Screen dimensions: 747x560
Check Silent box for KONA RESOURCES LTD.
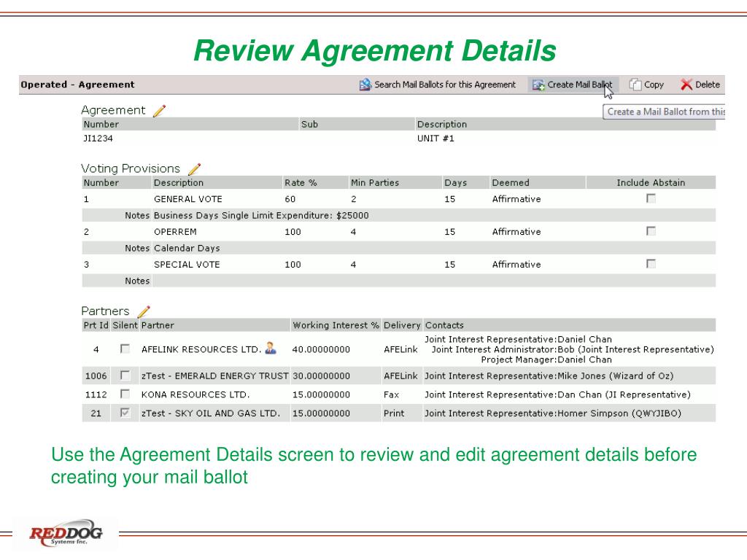(125, 394)
